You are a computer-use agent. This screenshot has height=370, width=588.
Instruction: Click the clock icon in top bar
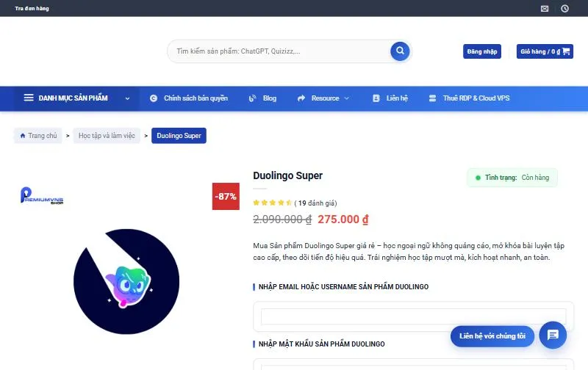coord(564,9)
